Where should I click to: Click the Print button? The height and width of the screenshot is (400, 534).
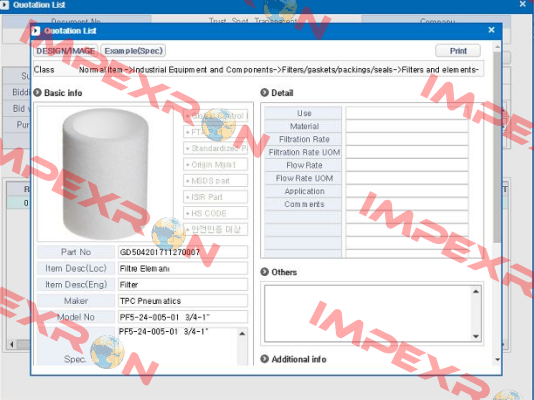[x=458, y=51]
